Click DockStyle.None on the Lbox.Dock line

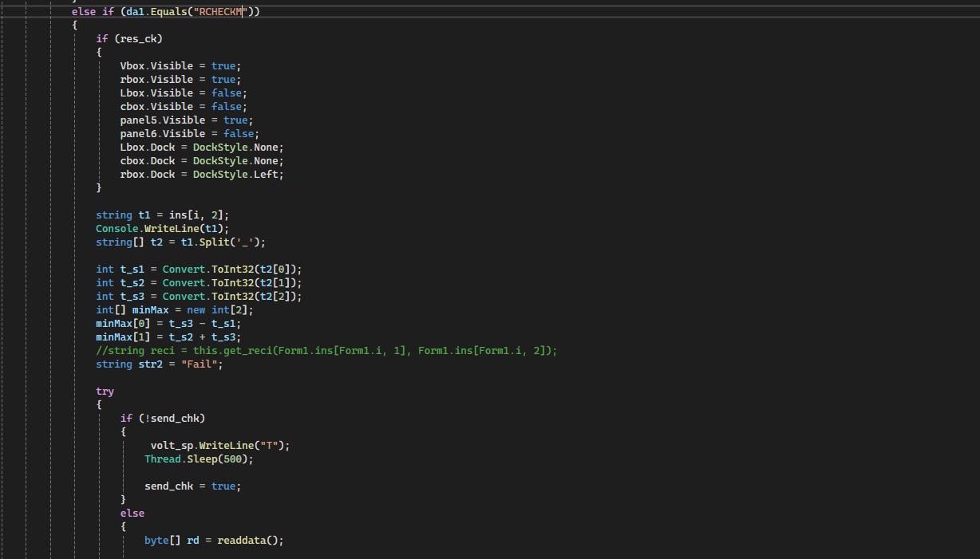click(238, 147)
